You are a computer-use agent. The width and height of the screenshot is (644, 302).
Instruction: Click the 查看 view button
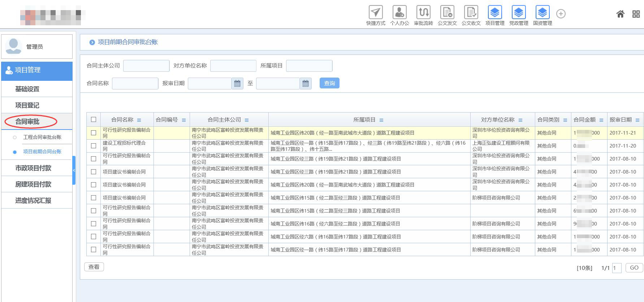pyautogui.click(x=94, y=267)
